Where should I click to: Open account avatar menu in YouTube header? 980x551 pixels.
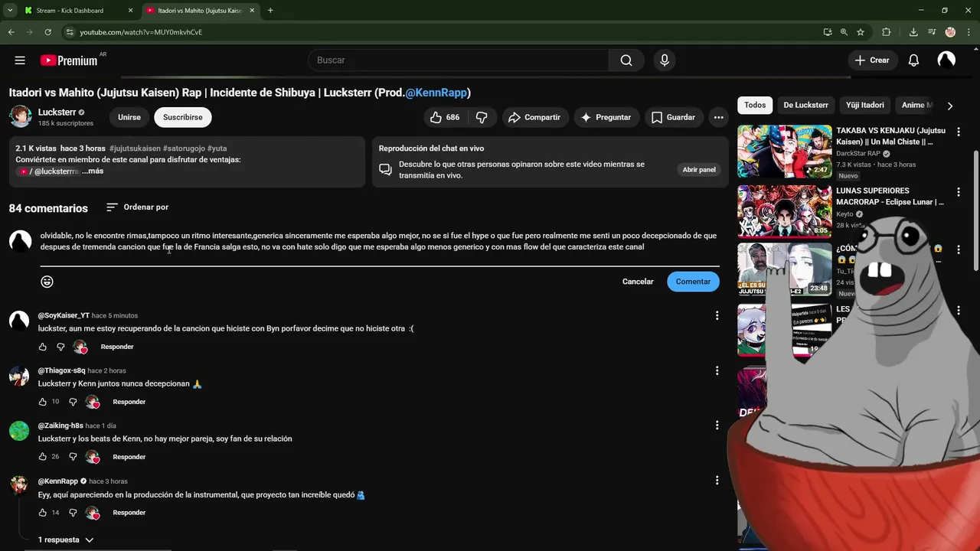pyautogui.click(x=946, y=60)
